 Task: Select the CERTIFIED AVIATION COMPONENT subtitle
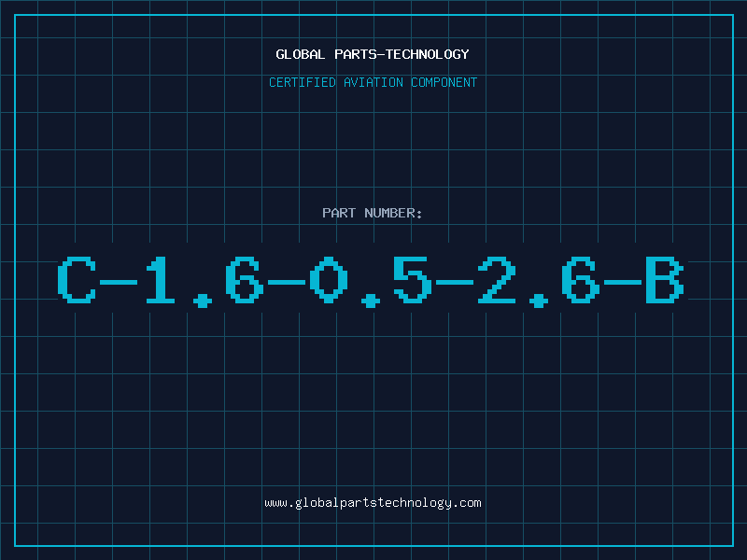coord(373,82)
